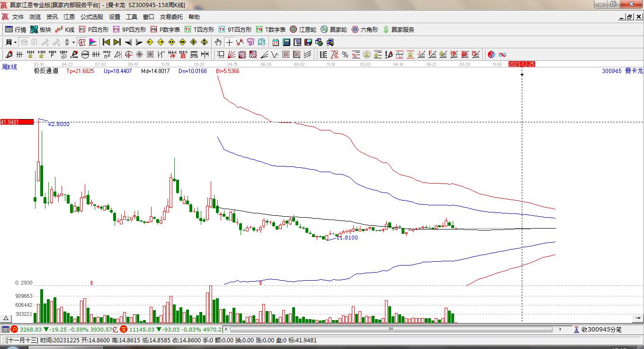
Task: Click the blue infinity symbol icon
Action: pyautogui.click(x=502, y=55)
